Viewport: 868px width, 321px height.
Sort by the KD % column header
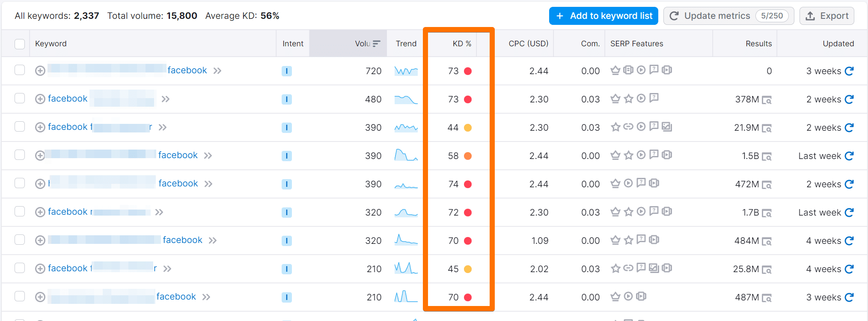(x=462, y=44)
